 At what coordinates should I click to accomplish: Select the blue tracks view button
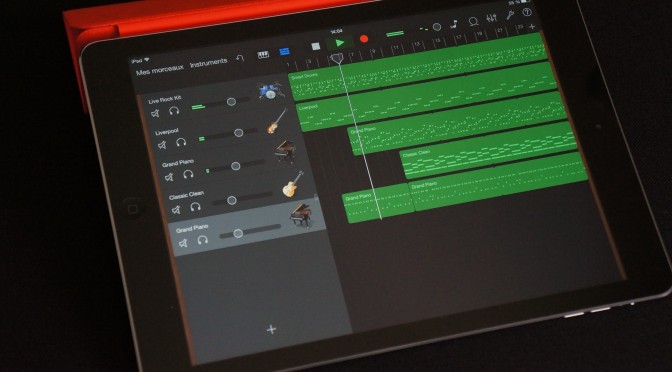click(x=284, y=51)
